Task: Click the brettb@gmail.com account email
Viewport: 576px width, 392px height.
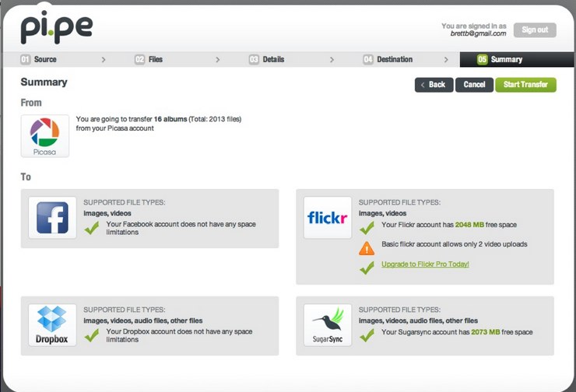Action: pyautogui.click(x=478, y=33)
